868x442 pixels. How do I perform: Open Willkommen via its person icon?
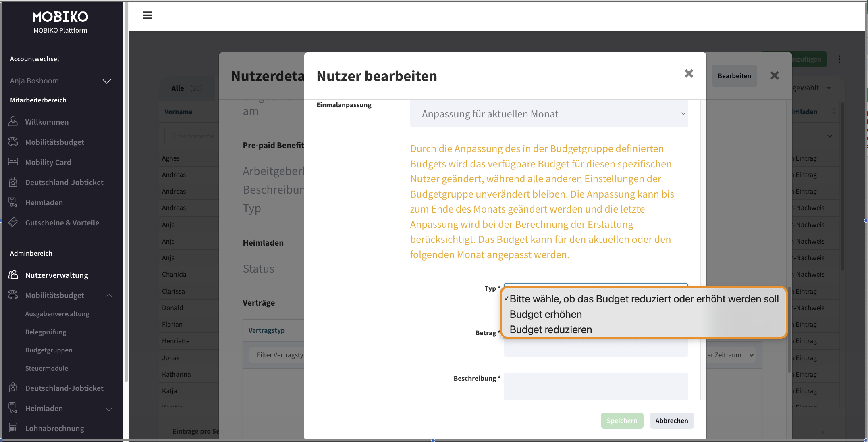click(x=13, y=121)
